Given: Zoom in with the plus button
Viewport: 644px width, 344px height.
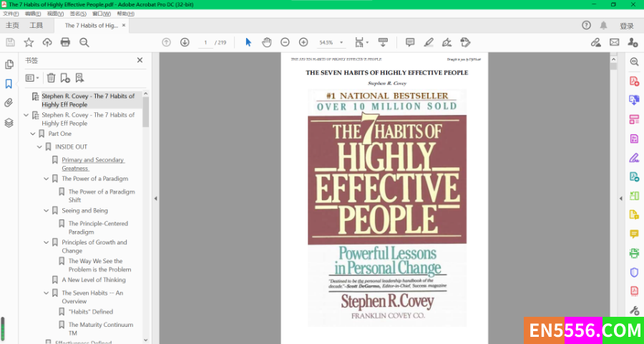Looking at the screenshot, I should point(303,42).
